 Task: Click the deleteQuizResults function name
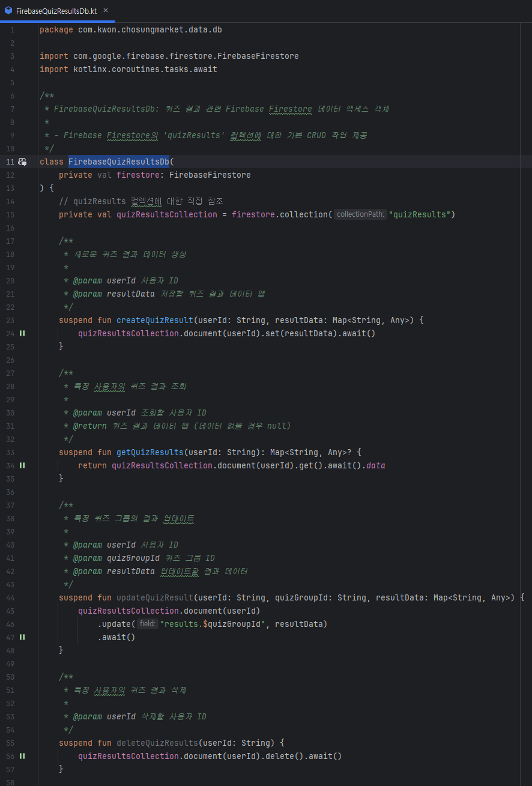point(157,743)
